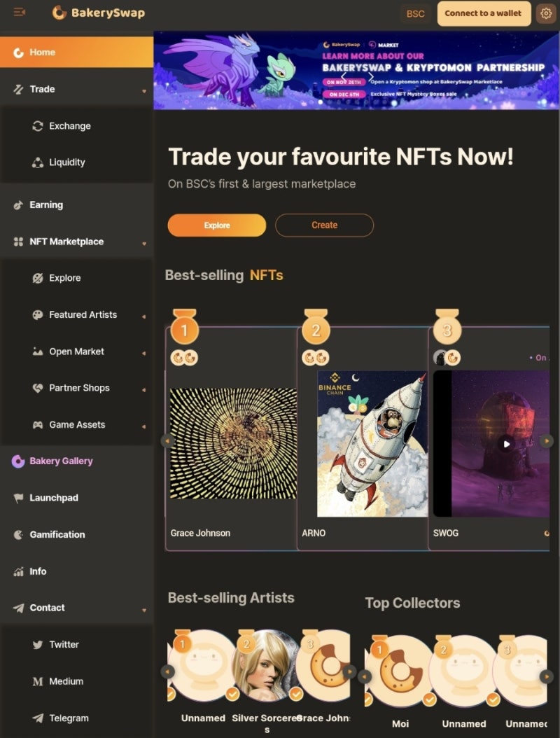Play the SWOG NFT video
Screen dimensions: 560x738
coord(506,444)
